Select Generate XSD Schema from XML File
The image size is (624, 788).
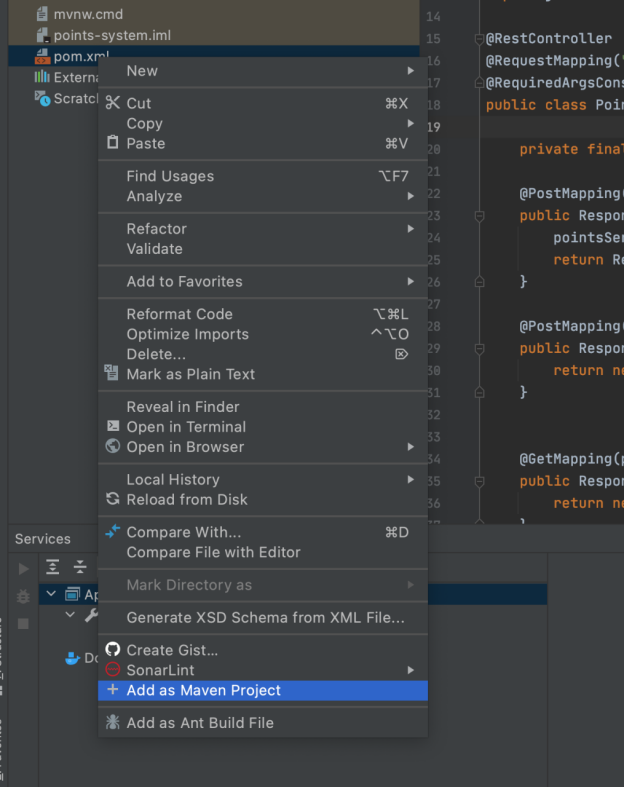pyautogui.click(x=263, y=618)
